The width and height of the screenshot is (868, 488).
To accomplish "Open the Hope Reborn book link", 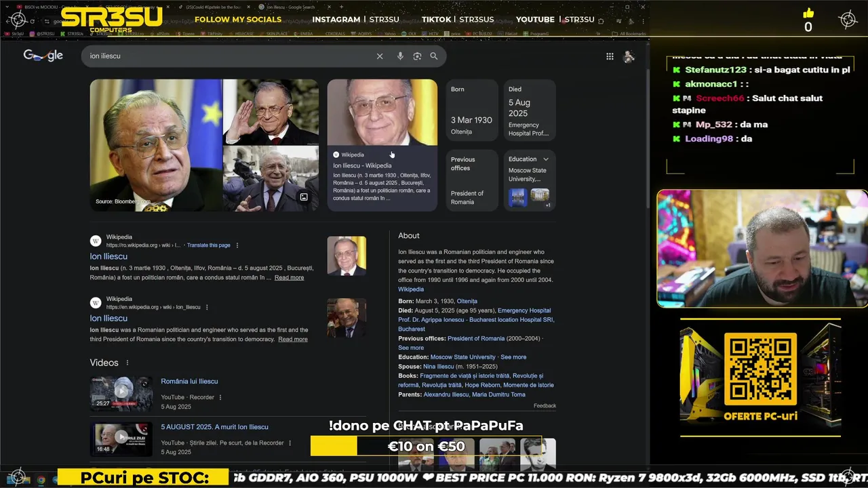I will click(481, 385).
